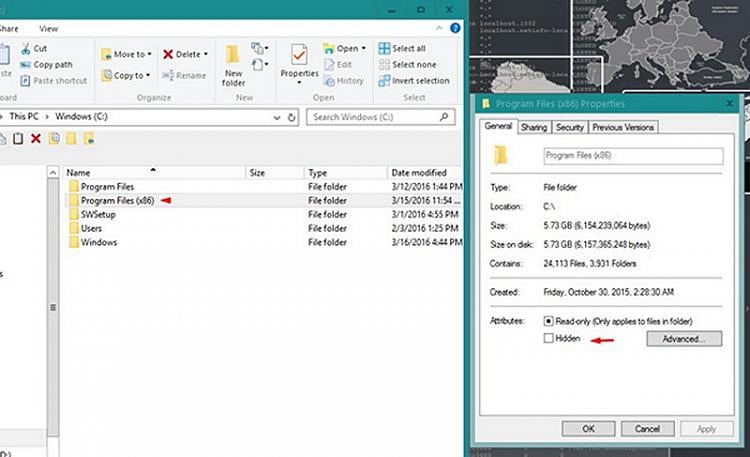Screen dimensions: 750x457
Task: Switch to the General tab
Action: coord(498,126)
